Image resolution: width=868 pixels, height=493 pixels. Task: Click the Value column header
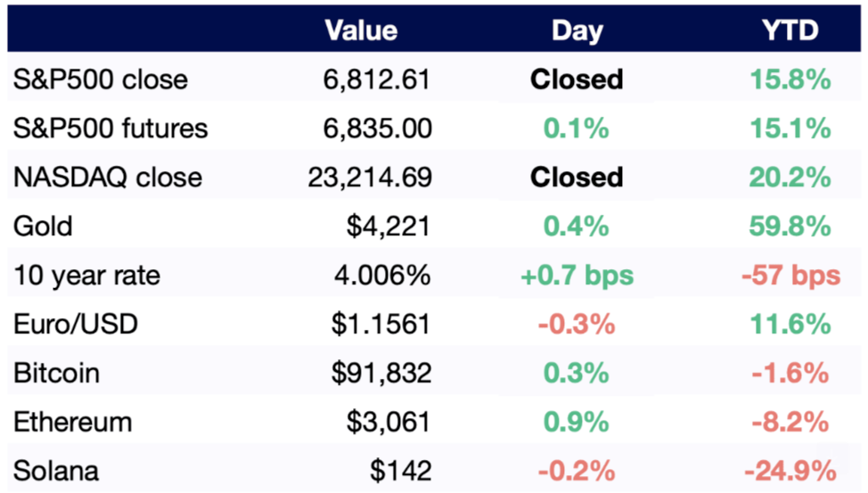tap(361, 31)
